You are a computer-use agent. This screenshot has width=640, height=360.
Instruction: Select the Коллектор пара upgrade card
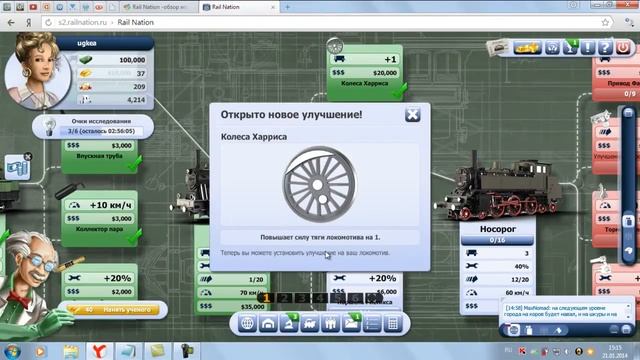pos(100,218)
